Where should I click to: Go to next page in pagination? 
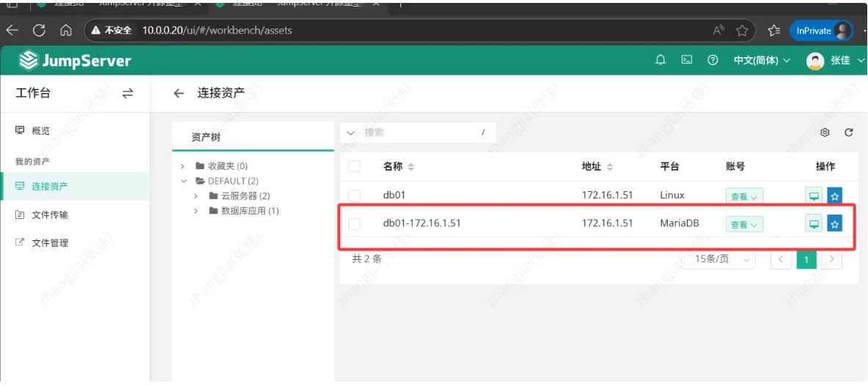pos(832,259)
